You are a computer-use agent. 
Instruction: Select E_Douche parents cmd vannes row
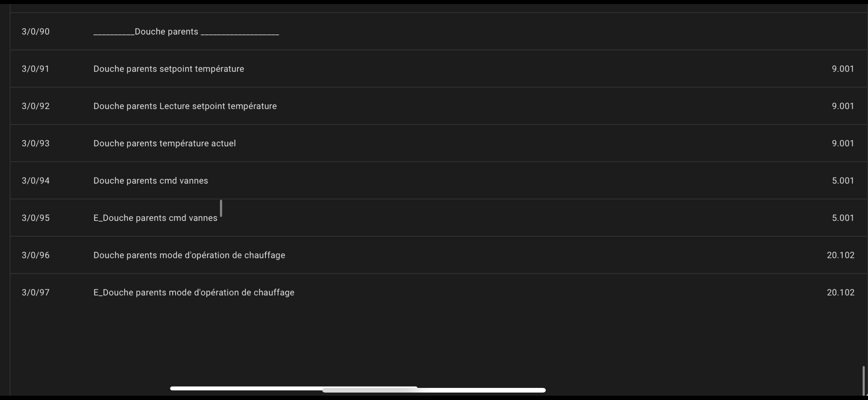(x=439, y=218)
